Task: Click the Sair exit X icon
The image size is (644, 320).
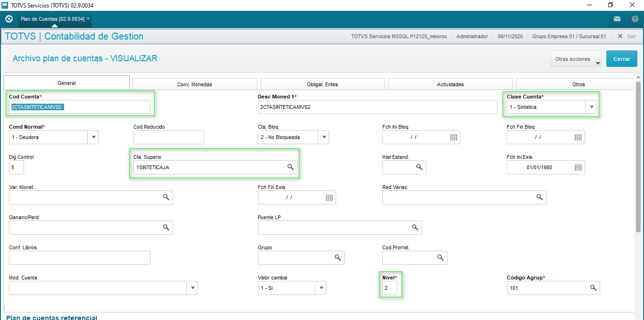Action: point(620,36)
